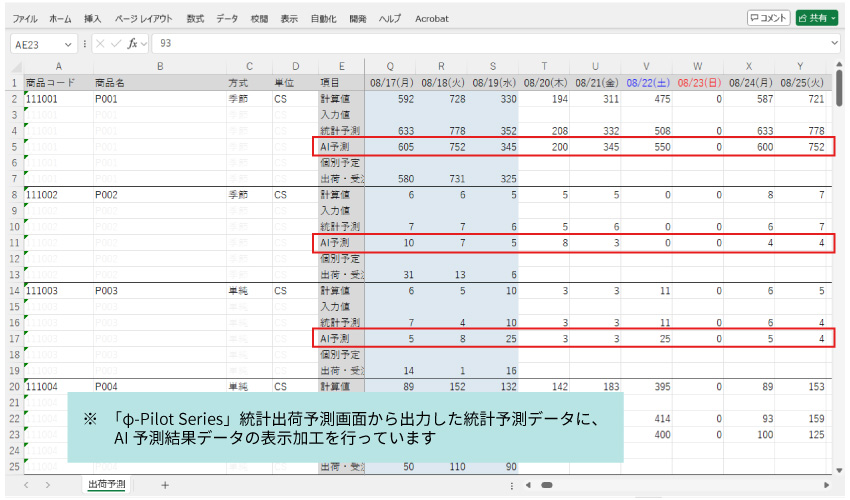Click the green 共有 share button
Image resolution: width=850 pixels, height=500 pixels.
pyautogui.click(x=816, y=18)
